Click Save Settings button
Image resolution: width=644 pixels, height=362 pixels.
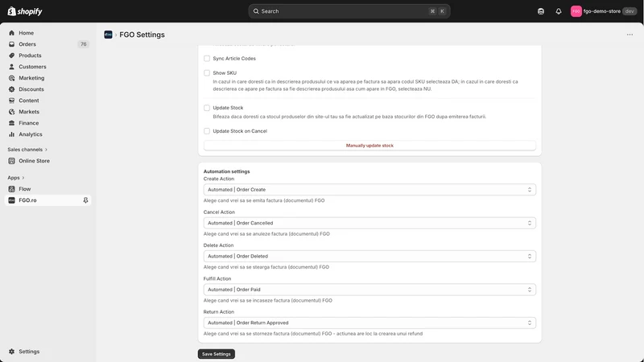click(x=217, y=354)
